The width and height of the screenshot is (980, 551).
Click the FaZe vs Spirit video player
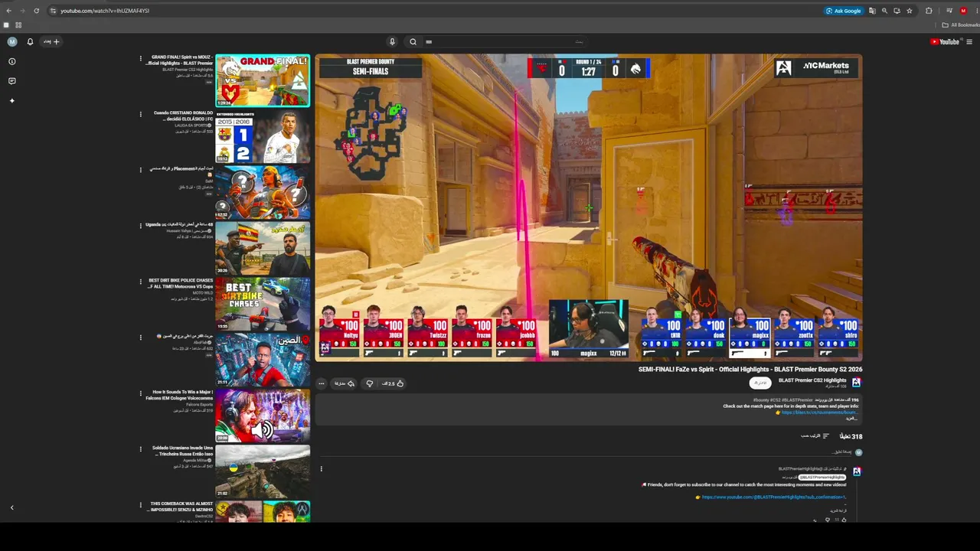coord(589,207)
